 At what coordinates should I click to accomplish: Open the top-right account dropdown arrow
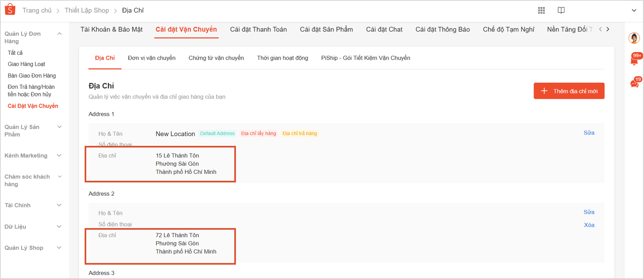tap(634, 10)
